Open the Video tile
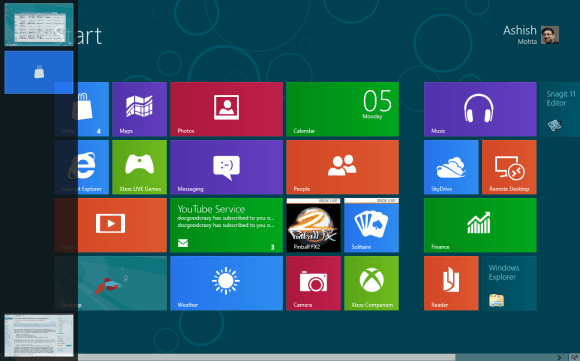Screen dimensions: 580x361 [111, 225]
